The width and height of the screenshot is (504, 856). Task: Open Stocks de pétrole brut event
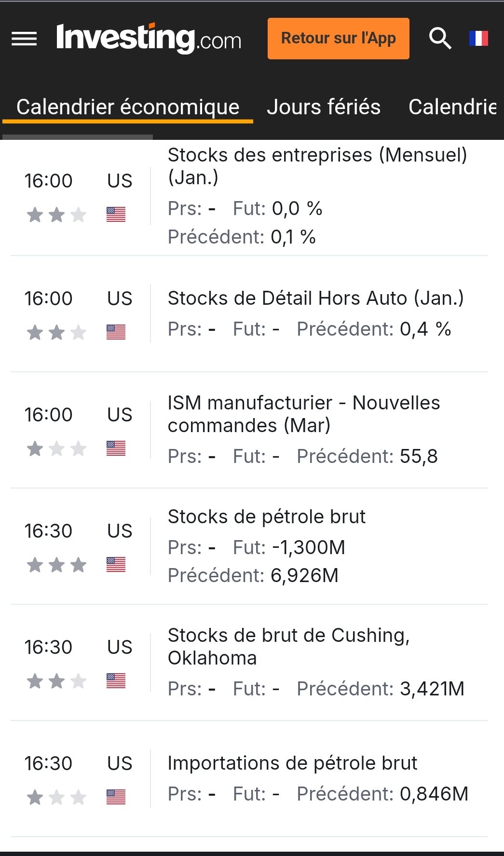tap(266, 517)
